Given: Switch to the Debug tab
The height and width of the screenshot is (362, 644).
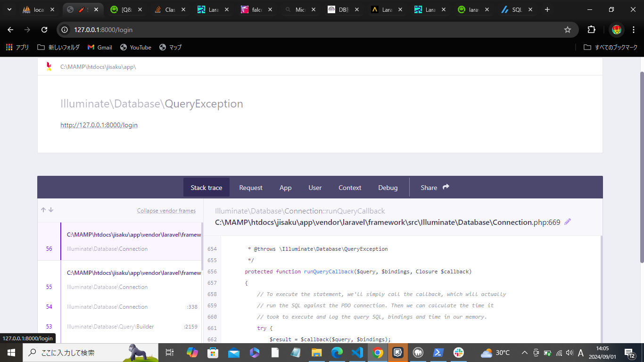Looking at the screenshot, I should [388, 187].
